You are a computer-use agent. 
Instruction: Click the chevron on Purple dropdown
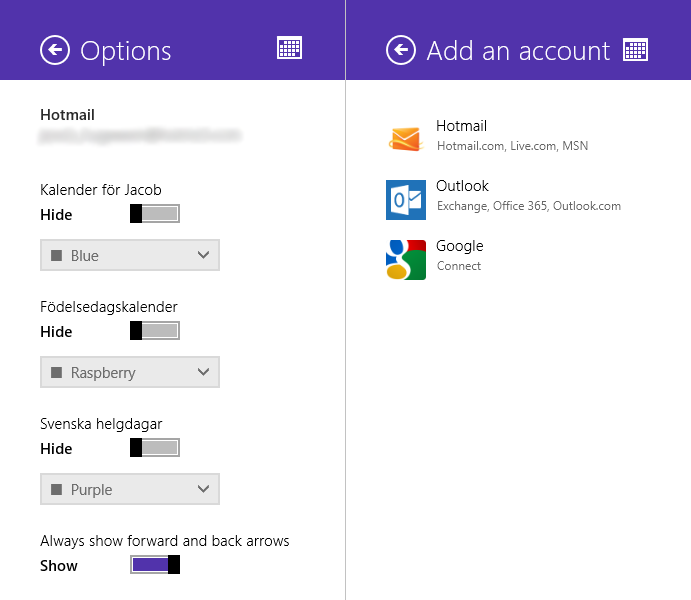204,489
